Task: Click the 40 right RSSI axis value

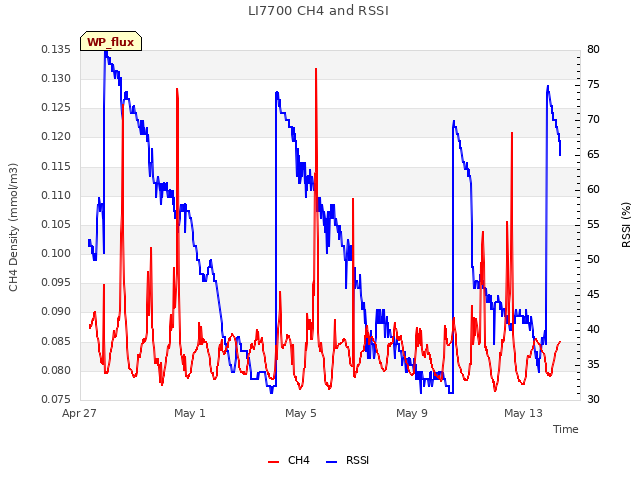Action: pyautogui.click(x=593, y=329)
